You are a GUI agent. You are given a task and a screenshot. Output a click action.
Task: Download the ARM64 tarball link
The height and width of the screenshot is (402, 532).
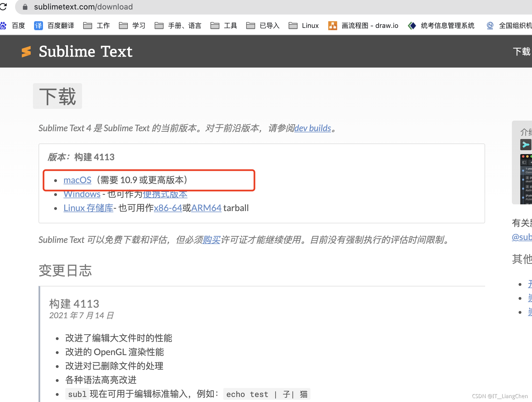[x=206, y=208]
